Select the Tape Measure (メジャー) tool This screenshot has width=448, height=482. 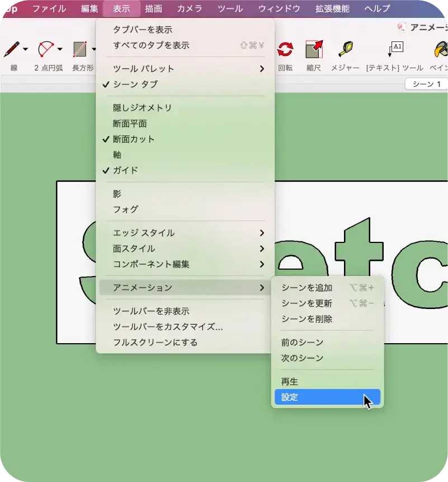pyautogui.click(x=345, y=50)
